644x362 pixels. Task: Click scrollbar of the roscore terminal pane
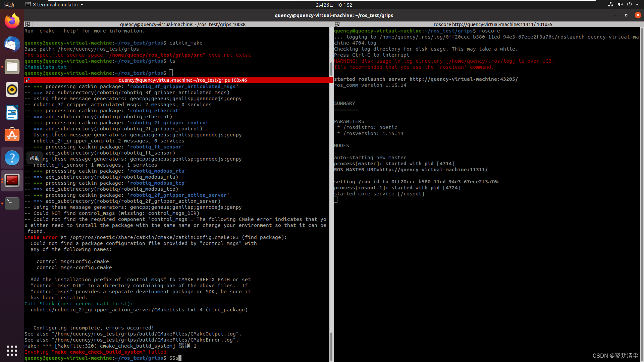642,194
